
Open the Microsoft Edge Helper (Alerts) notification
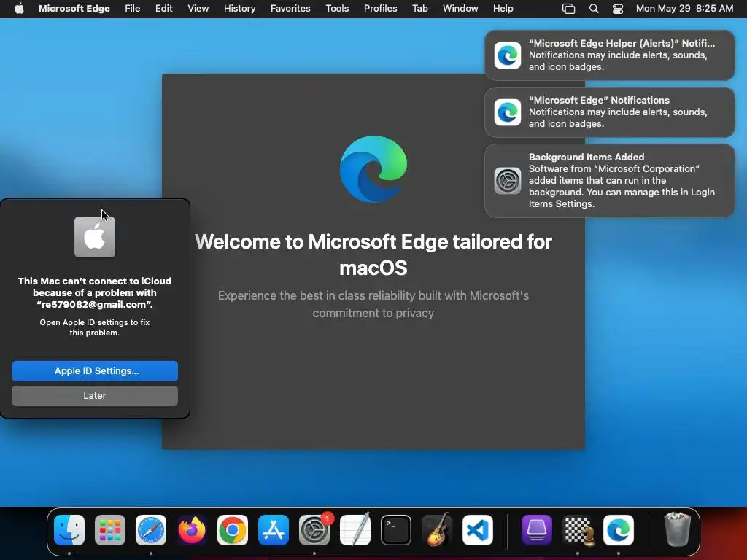pos(610,55)
